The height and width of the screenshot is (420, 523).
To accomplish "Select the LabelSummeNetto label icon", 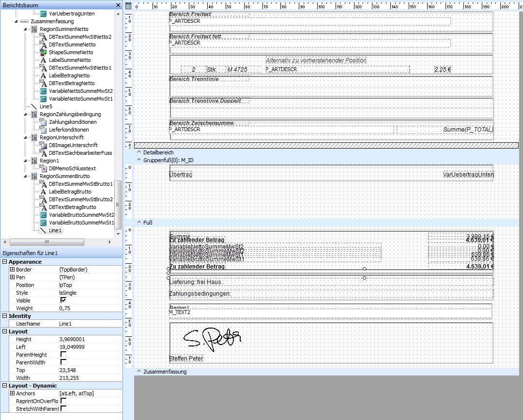I will tap(44, 60).
